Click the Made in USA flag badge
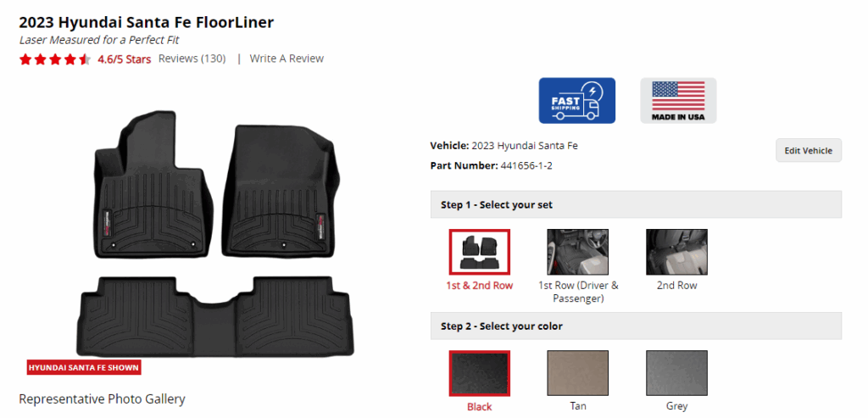 click(x=678, y=100)
